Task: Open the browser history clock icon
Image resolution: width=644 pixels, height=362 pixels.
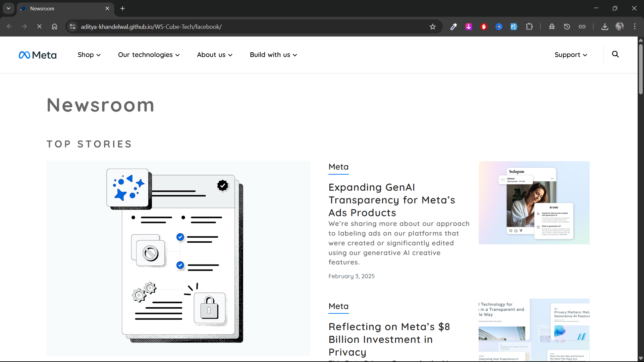Action: click(567, 27)
